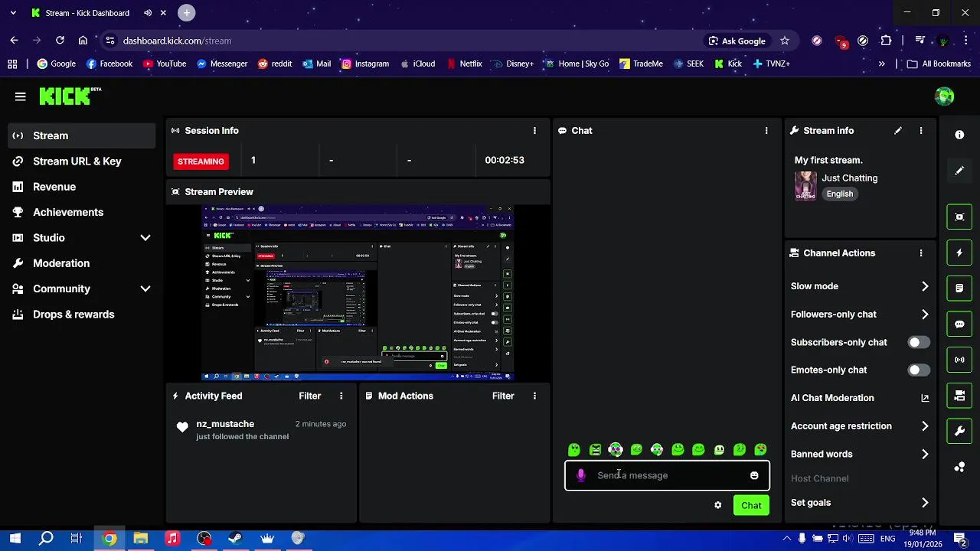Screen dimensions: 980x551
Task: Toggle Stream Preview widget icon in right sidebar
Action: [x=959, y=217]
